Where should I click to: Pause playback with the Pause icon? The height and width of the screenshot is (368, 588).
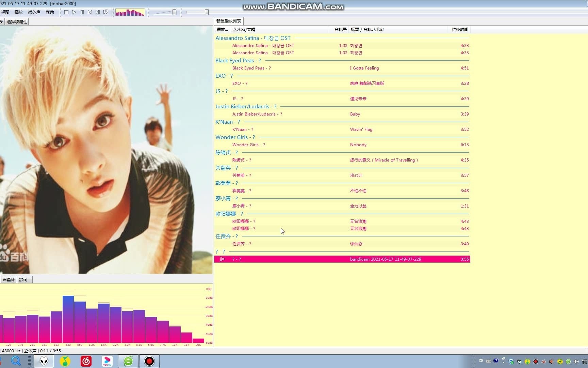coord(82,12)
